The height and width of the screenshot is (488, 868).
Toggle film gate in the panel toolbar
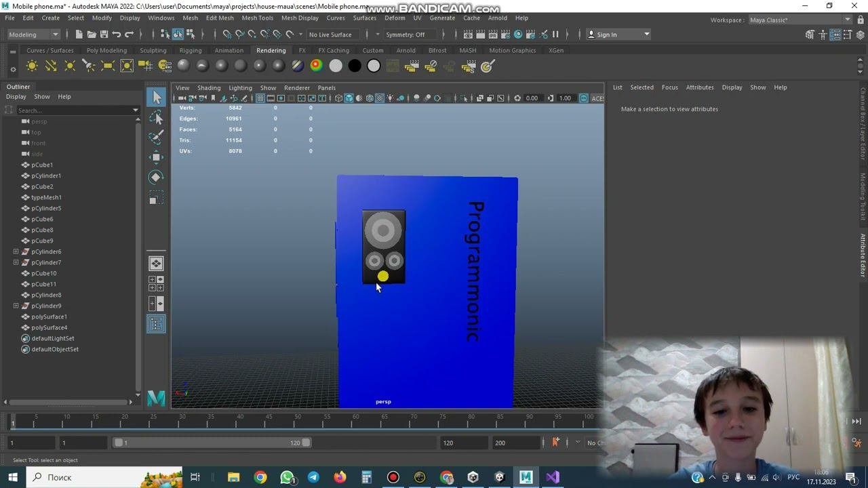pos(271,98)
